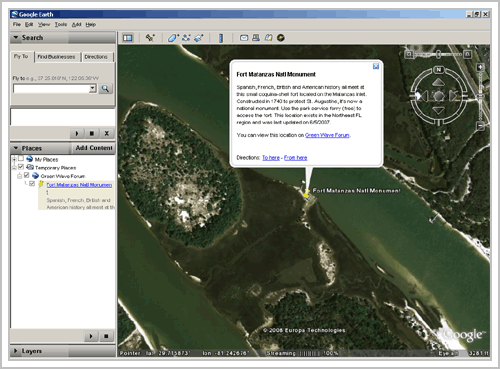Image resolution: width=500 pixels, height=369 pixels.
Task: Click tilt-down button right of tilt slider
Action: pyautogui.click(x=467, y=54)
